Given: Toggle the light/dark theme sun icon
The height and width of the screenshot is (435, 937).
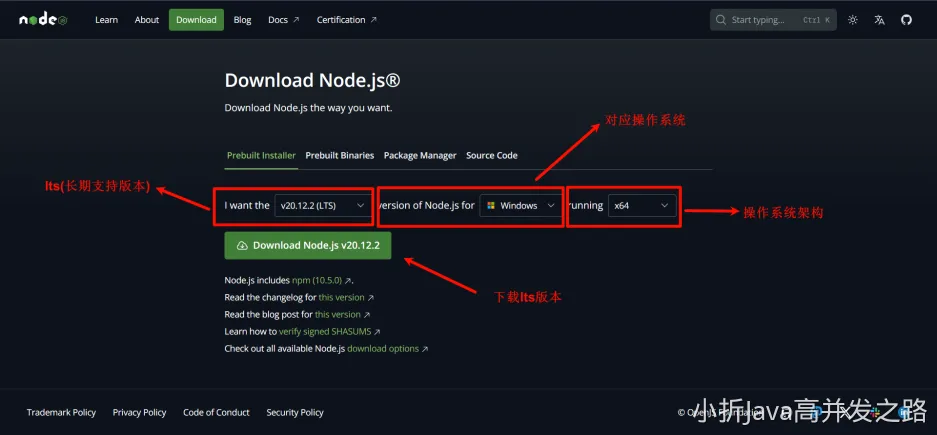Looking at the screenshot, I should [x=852, y=20].
